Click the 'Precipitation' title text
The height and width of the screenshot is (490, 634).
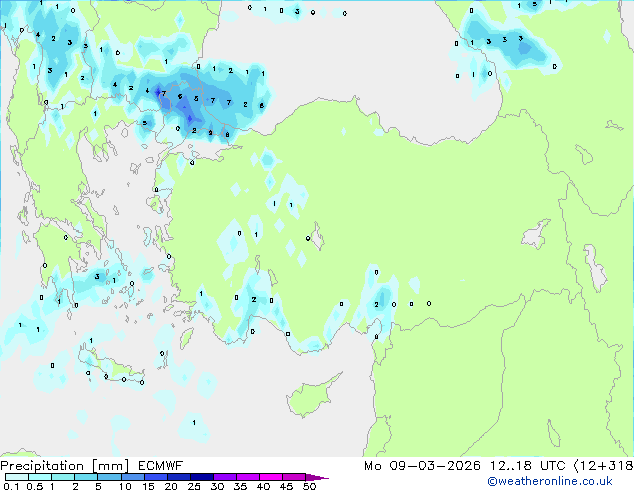click(x=42, y=466)
